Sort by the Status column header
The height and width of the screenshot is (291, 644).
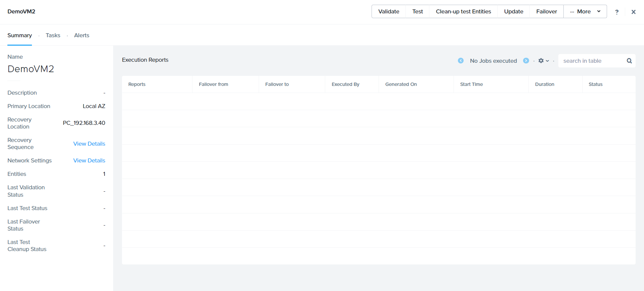pos(595,84)
